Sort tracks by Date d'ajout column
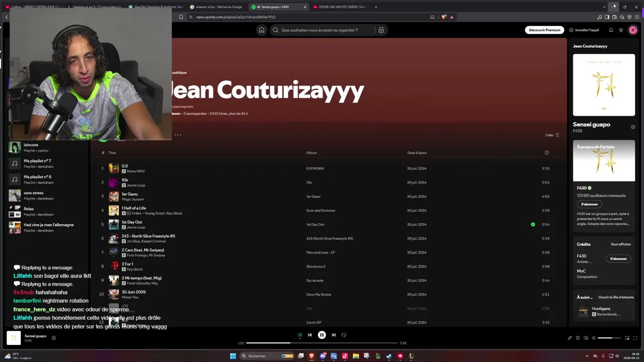Image resolution: width=644 pixels, height=362 pixels. point(417,153)
